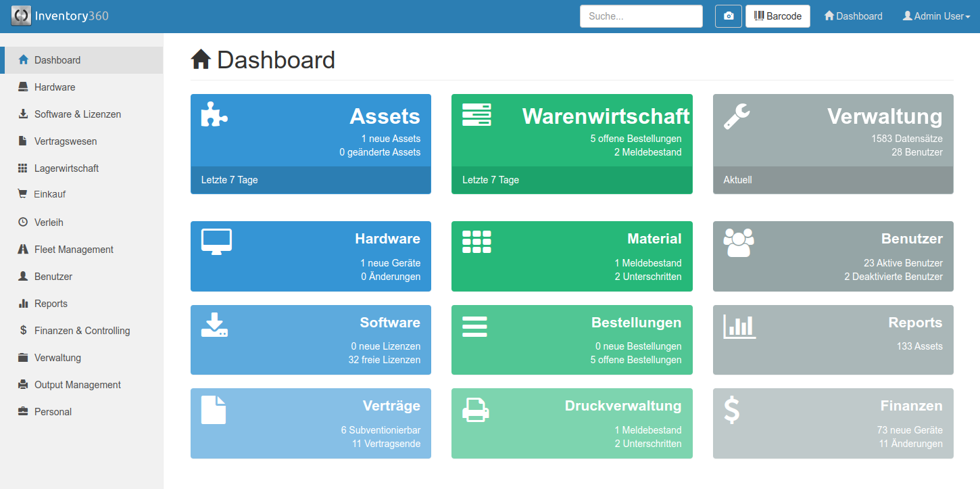Open Fleet Management in the sidebar
Screen dimensions: 980x489
point(74,250)
